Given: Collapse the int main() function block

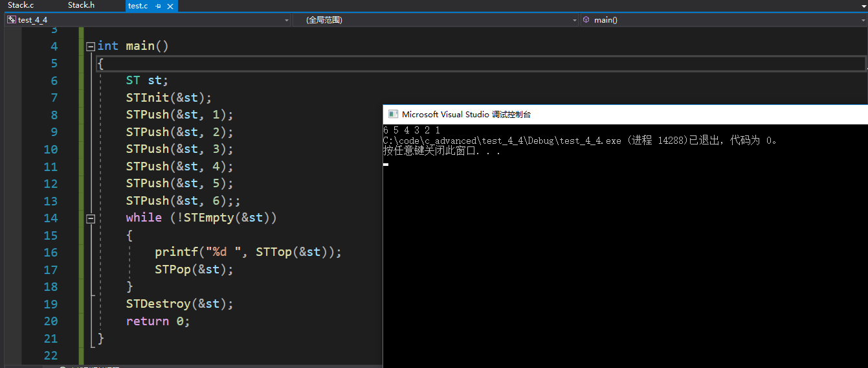Looking at the screenshot, I should (x=91, y=46).
